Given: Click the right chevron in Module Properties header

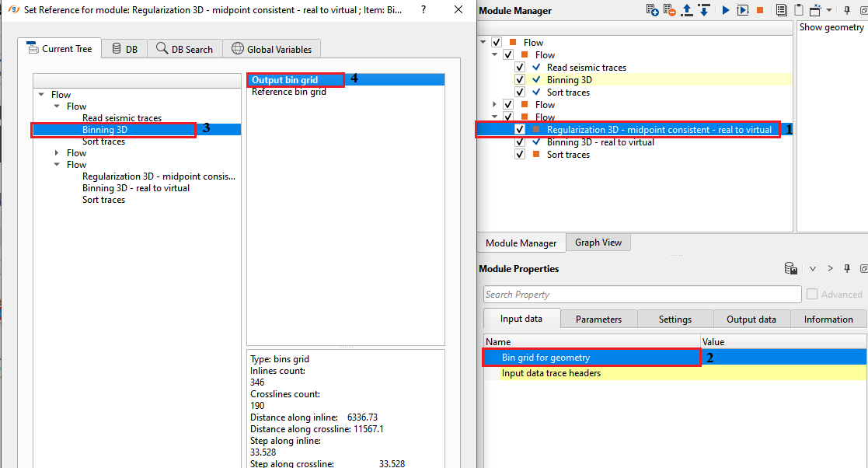Looking at the screenshot, I should click(830, 269).
